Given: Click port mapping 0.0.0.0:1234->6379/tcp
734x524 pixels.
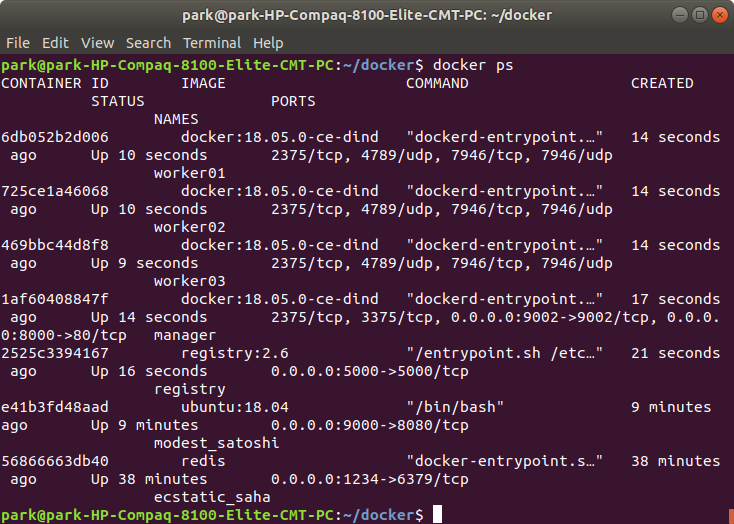Looking at the screenshot, I should (x=370, y=479).
